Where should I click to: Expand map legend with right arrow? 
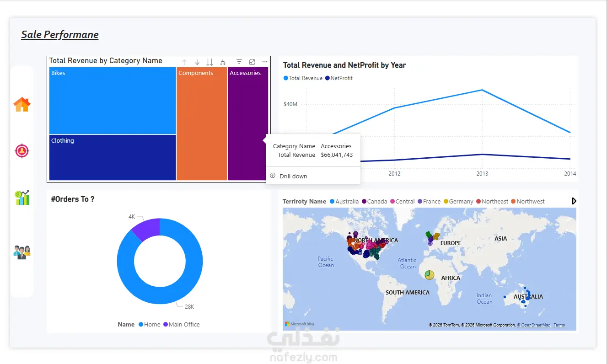(x=574, y=201)
